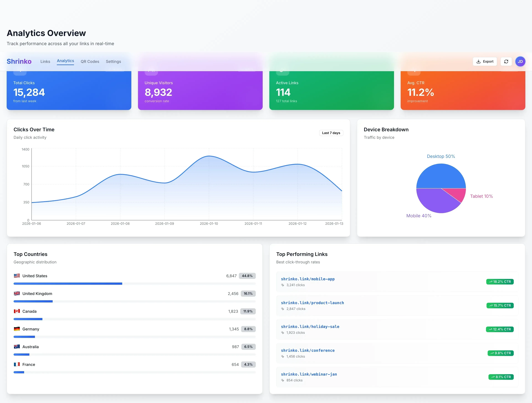Open the JD user avatar
532x403 pixels.
tap(521, 61)
